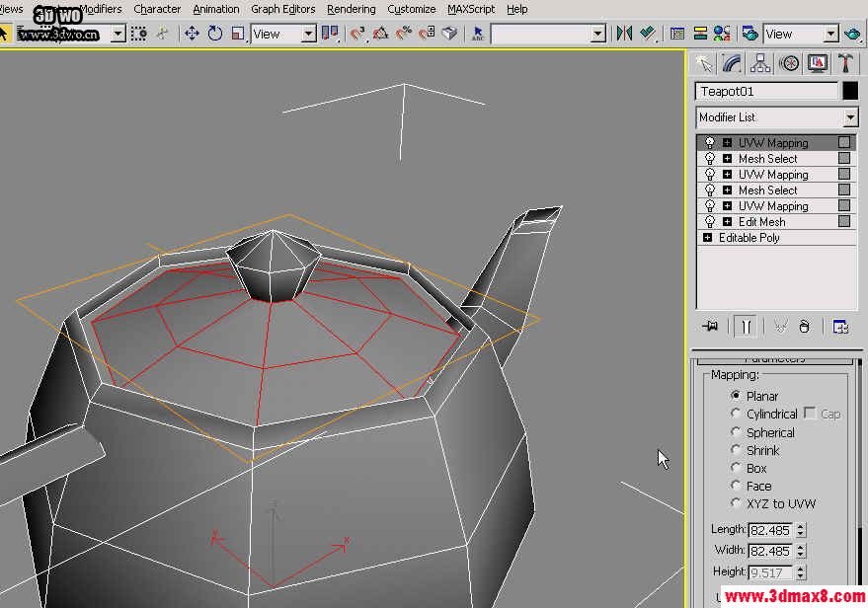Open the Render Scene dialog icon
The image size is (868, 608).
point(750,34)
